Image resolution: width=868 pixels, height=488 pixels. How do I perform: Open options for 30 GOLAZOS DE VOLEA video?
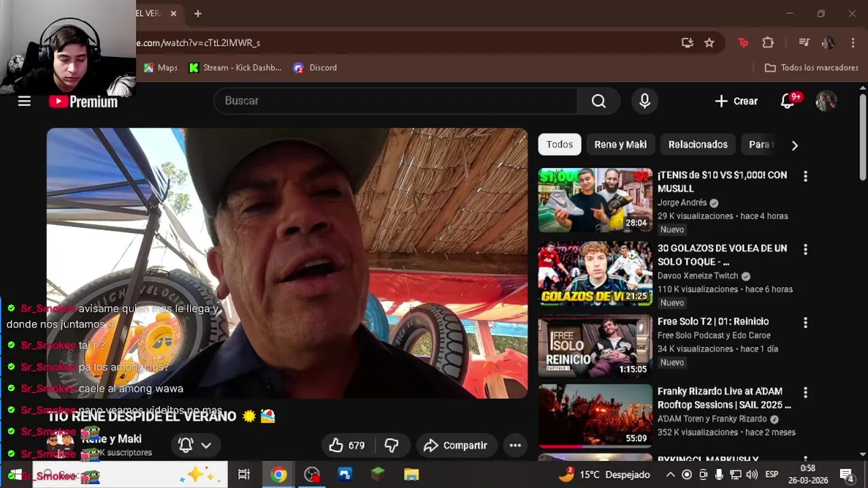pos(805,249)
